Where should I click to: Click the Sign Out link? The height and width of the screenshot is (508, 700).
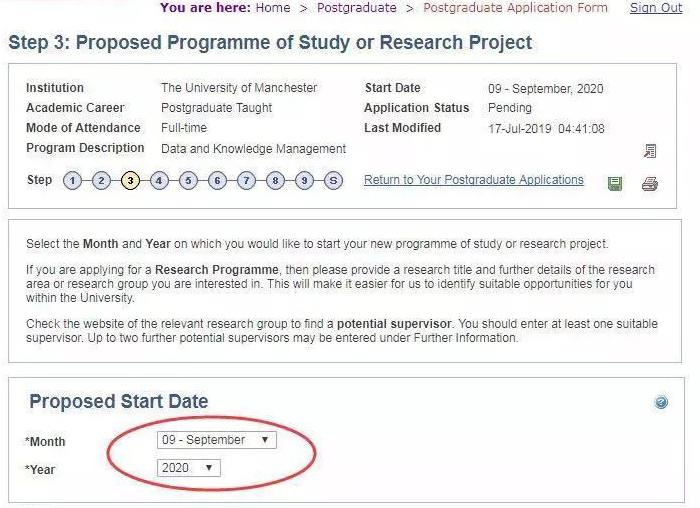pos(656,8)
